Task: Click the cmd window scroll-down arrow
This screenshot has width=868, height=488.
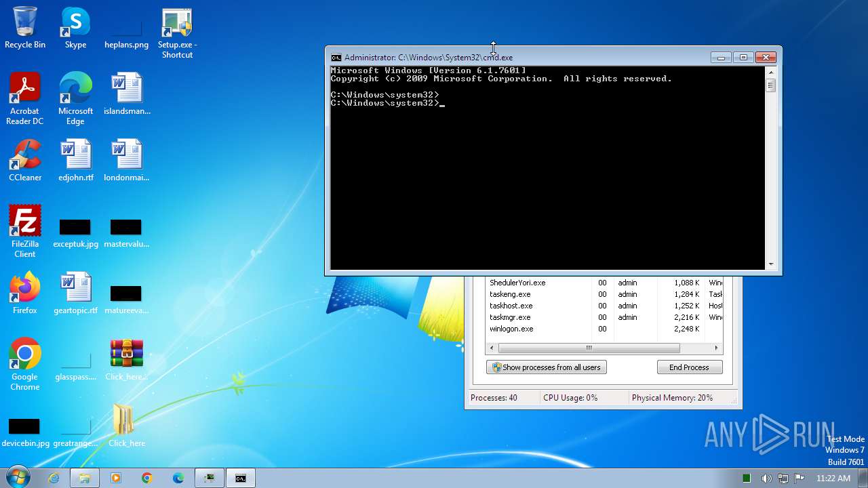Action: pos(771,264)
